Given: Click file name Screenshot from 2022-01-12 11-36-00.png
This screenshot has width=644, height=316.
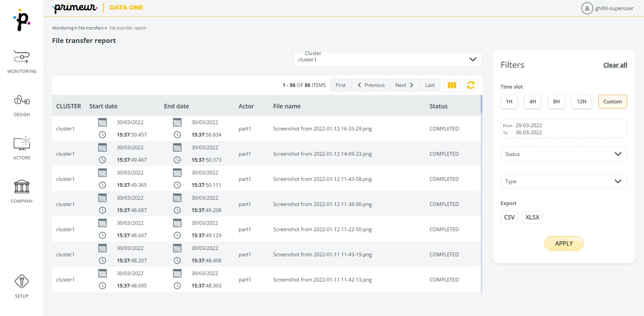Looking at the screenshot, I should [323, 204].
